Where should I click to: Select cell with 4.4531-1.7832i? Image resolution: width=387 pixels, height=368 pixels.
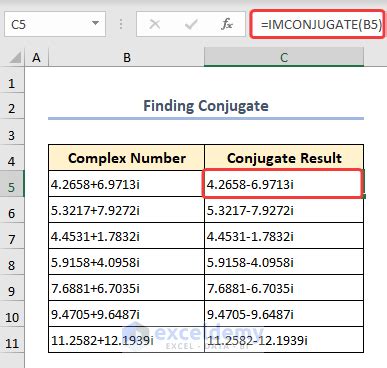click(284, 236)
